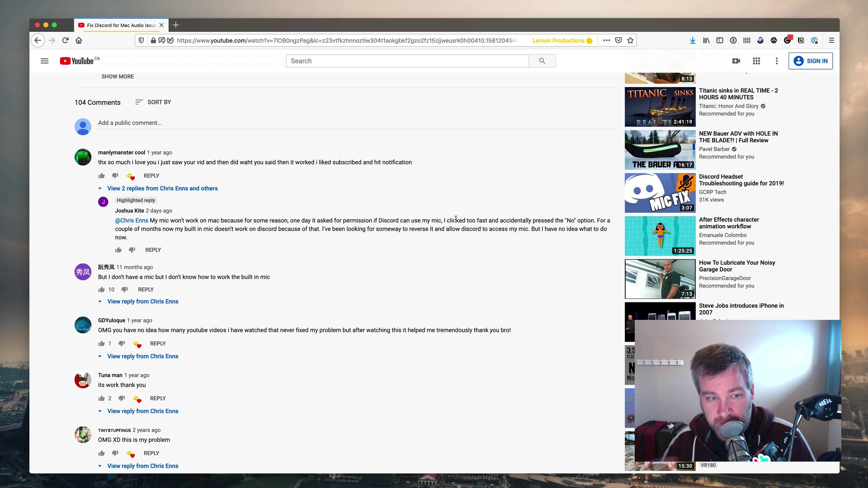
Task: Bookmark this page with the star icon
Action: pos(630,40)
